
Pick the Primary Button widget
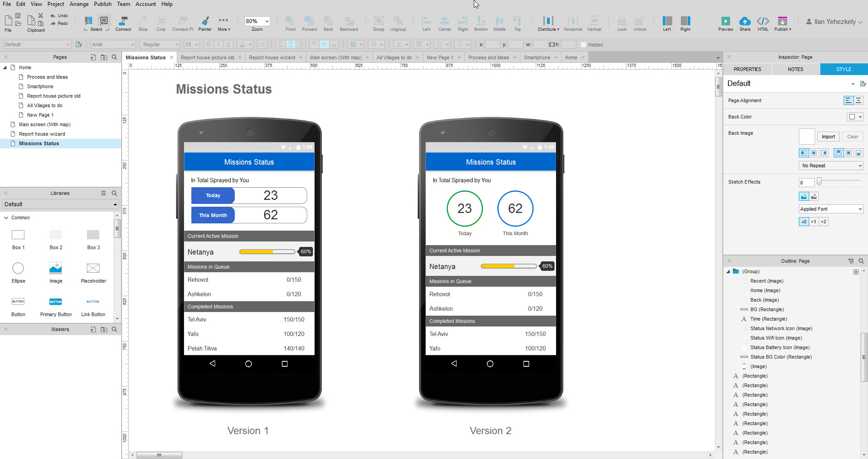tap(56, 306)
